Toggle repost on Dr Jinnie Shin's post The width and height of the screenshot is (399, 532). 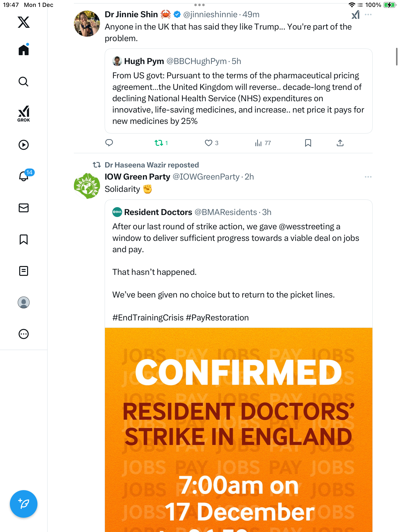point(159,143)
